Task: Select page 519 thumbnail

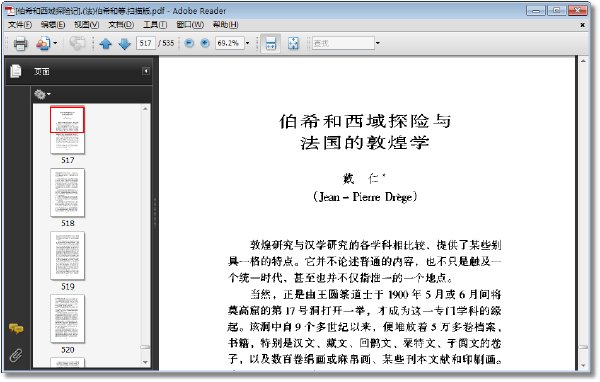Action: coord(67,256)
